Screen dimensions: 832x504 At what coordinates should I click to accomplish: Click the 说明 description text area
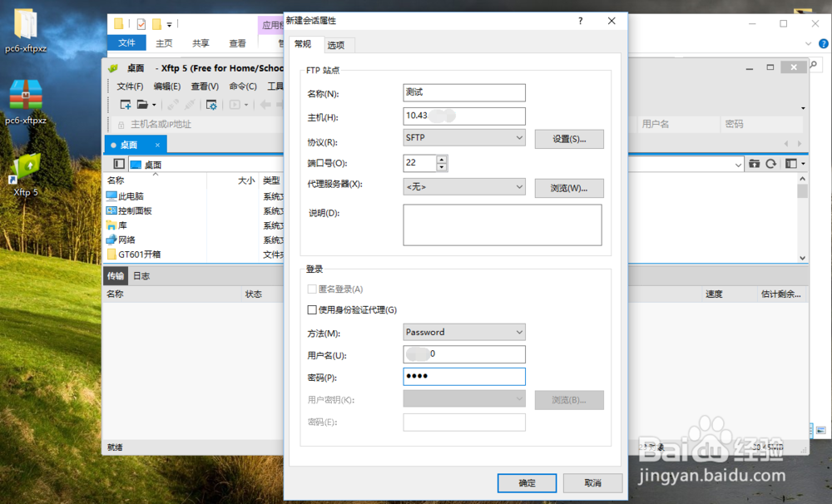point(503,225)
